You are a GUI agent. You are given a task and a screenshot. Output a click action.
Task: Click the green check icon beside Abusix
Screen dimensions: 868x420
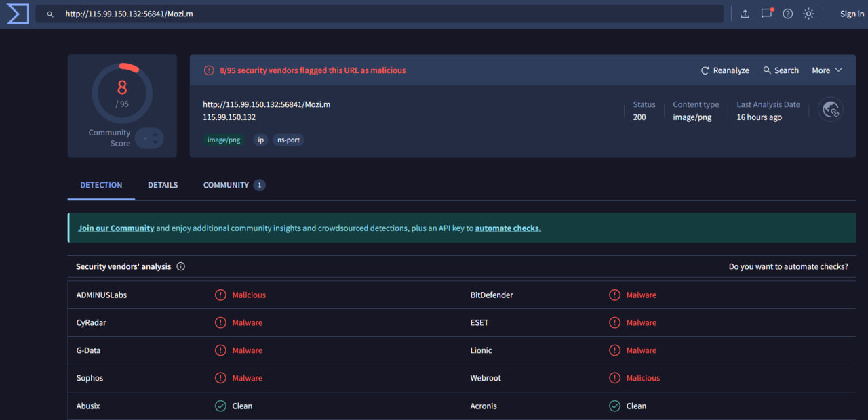click(220, 406)
